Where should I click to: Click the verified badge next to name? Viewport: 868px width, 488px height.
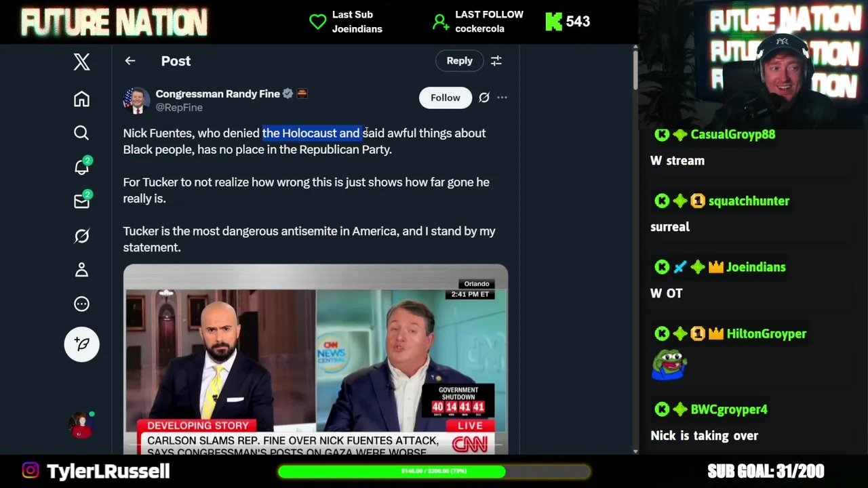[288, 94]
